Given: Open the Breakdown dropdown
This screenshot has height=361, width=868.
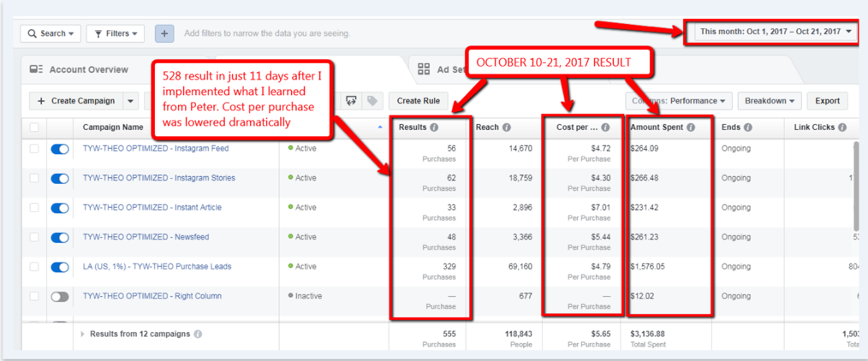Looking at the screenshot, I should pyautogui.click(x=770, y=101).
